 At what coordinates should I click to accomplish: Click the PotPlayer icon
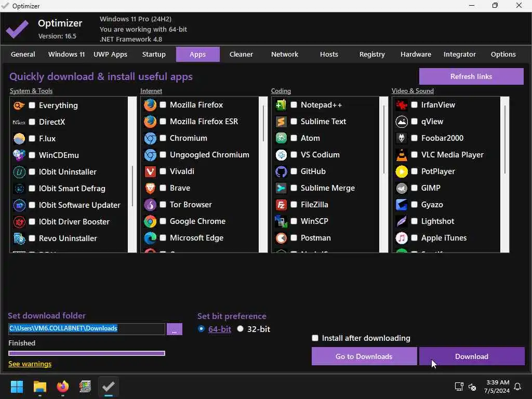[x=402, y=171]
